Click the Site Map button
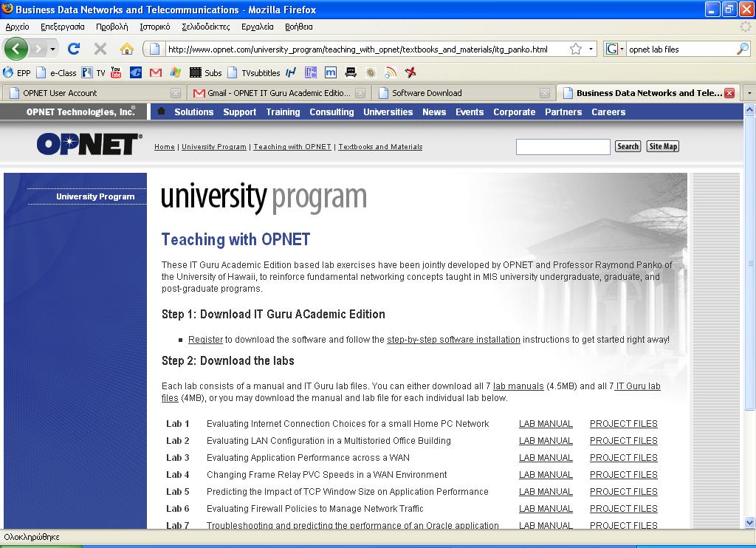 pyautogui.click(x=663, y=146)
